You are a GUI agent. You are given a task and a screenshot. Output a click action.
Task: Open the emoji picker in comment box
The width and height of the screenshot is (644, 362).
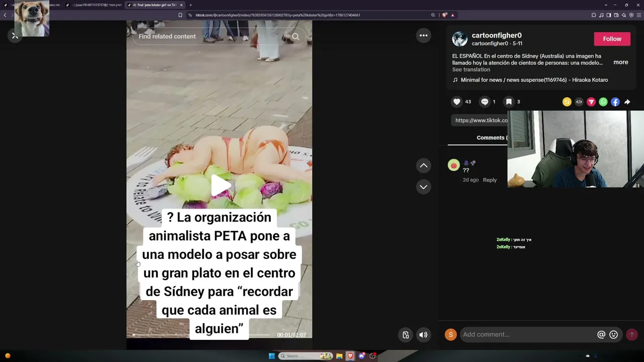point(613,334)
